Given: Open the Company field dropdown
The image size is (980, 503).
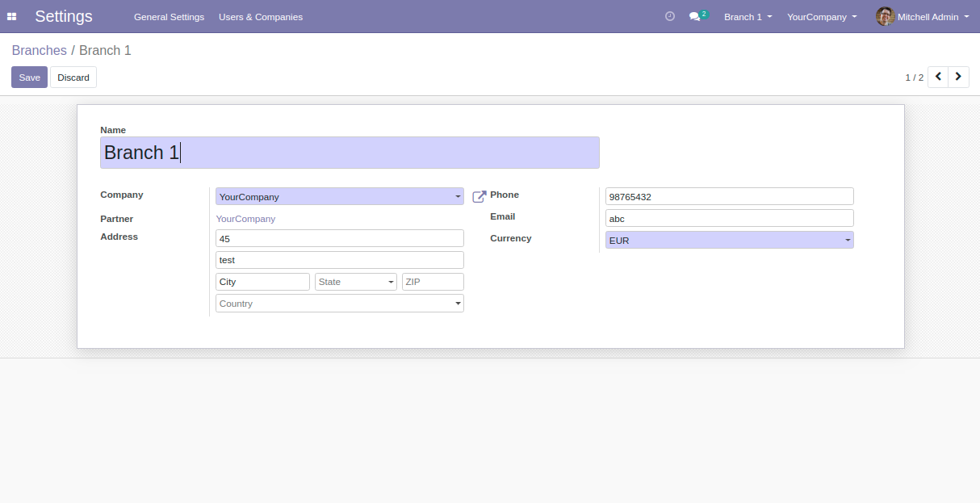Looking at the screenshot, I should pyautogui.click(x=340, y=196).
